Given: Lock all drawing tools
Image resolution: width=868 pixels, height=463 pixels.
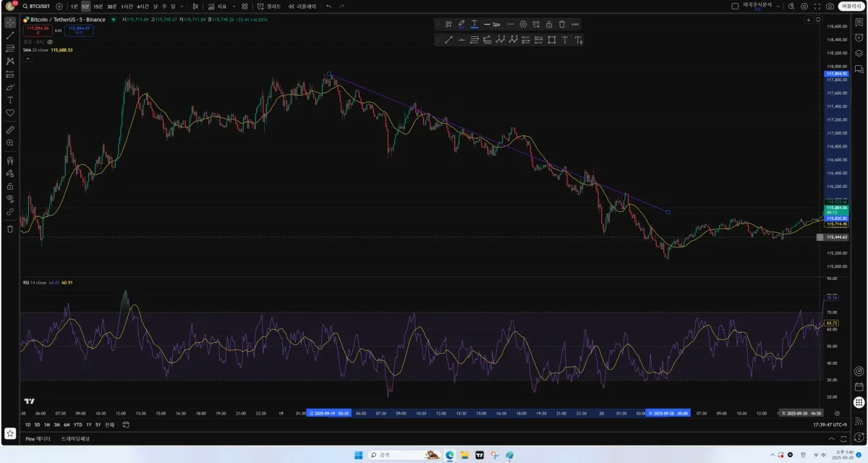Looking at the screenshot, I should pos(10,186).
